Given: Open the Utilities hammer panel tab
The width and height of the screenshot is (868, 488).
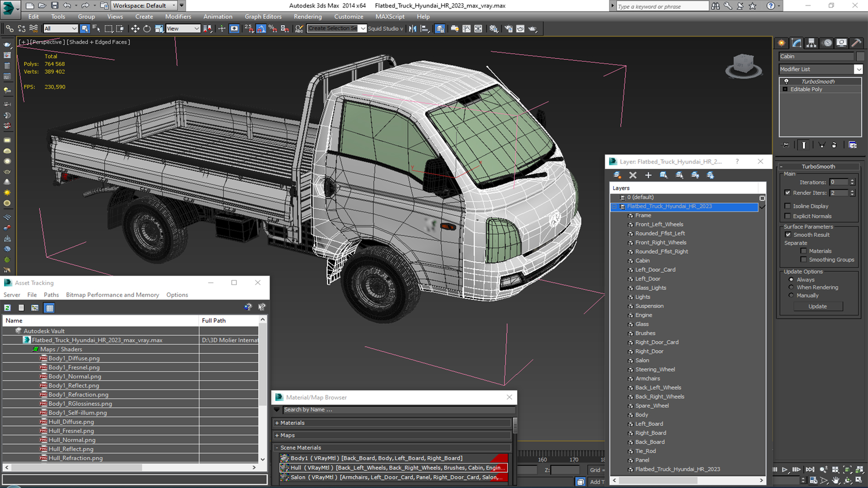Looking at the screenshot, I should (x=856, y=43).
